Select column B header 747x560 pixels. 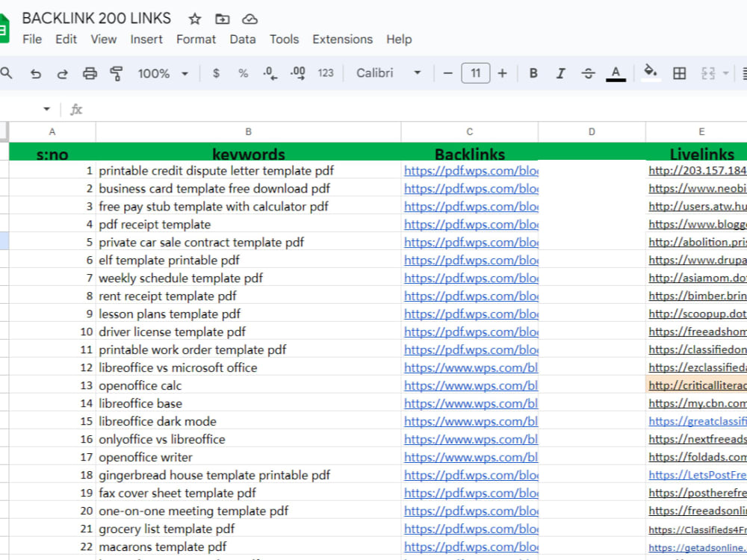point(248,132)
